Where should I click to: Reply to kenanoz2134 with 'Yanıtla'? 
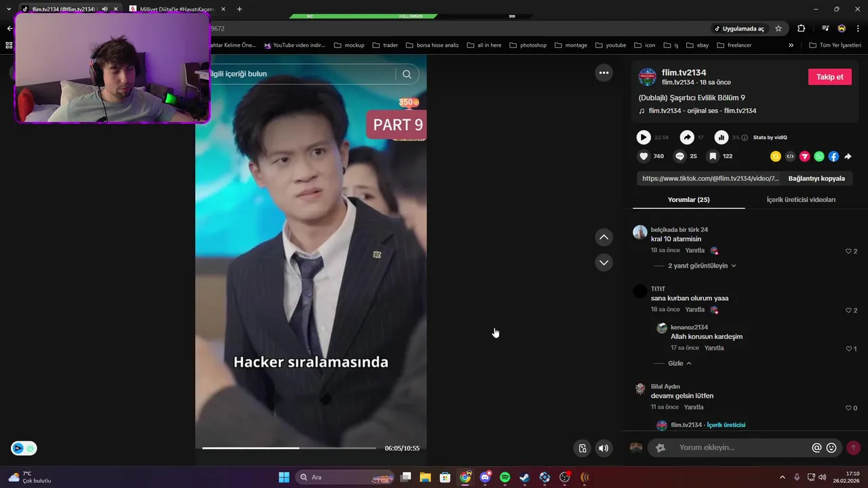pyautogui.click(x=714, y=348)
